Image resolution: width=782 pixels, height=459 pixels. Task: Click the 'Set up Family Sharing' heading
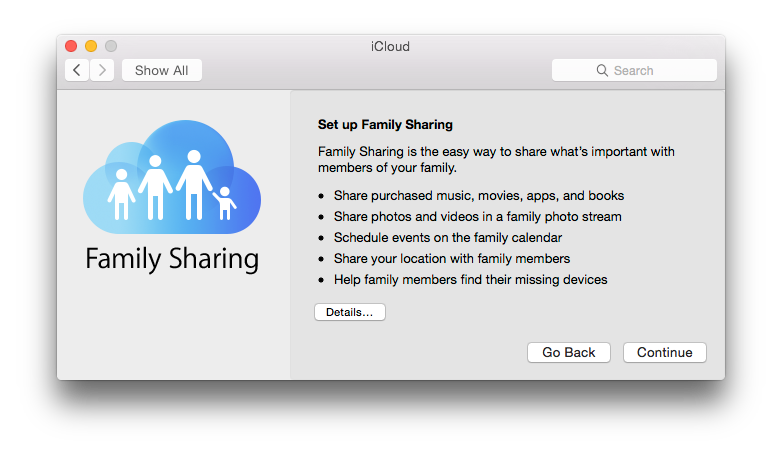(385, 125)
